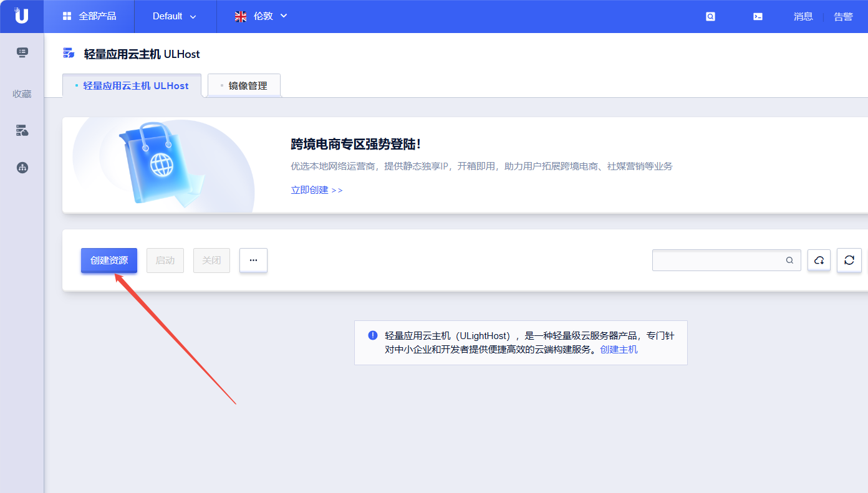The image size is (868, 493).
Task: Click the magnifier icon in search box
Action: (789, 261)
